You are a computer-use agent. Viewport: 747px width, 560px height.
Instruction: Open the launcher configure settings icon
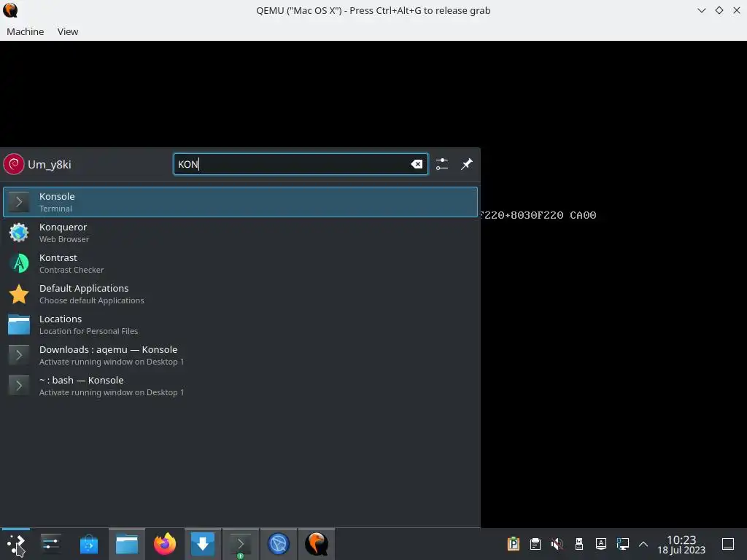click(442, 164)
